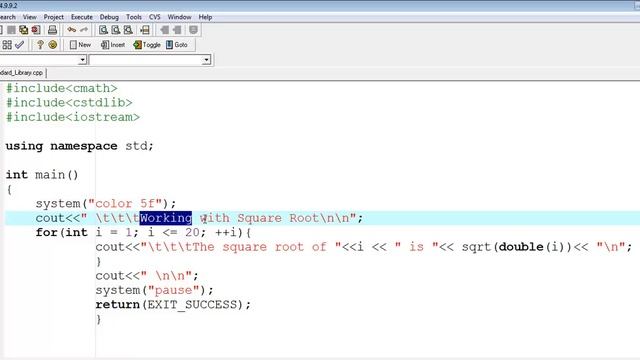Click the blue checkmark Debug icon
This screenshot has width=640, height=360.
coord(19,45)
